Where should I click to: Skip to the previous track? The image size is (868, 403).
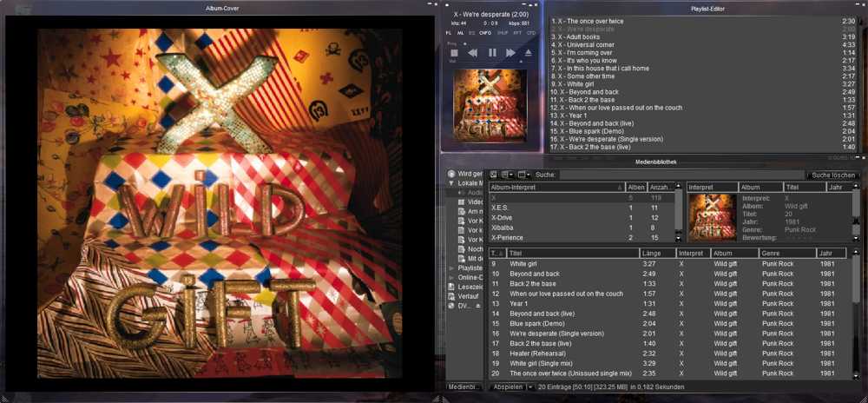(472, 53)
